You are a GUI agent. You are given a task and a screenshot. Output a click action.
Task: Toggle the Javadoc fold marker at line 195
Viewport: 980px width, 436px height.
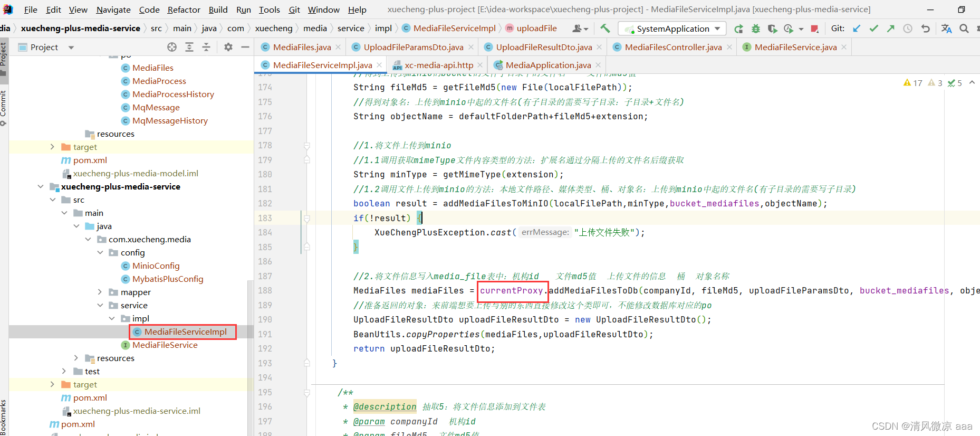point(306,392)
